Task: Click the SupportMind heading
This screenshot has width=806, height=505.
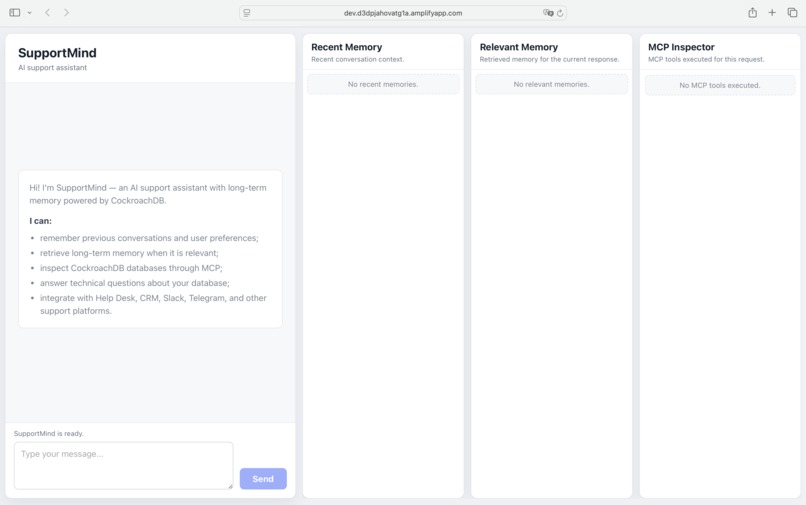Action: pos(57,53)
